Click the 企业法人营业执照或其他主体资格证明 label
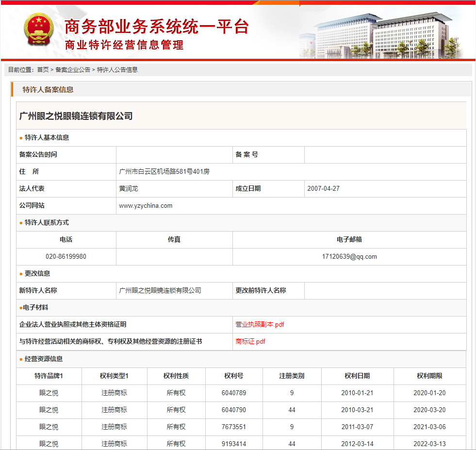The height and width of the screenshot is (450, 476). [x=73, y=325]
